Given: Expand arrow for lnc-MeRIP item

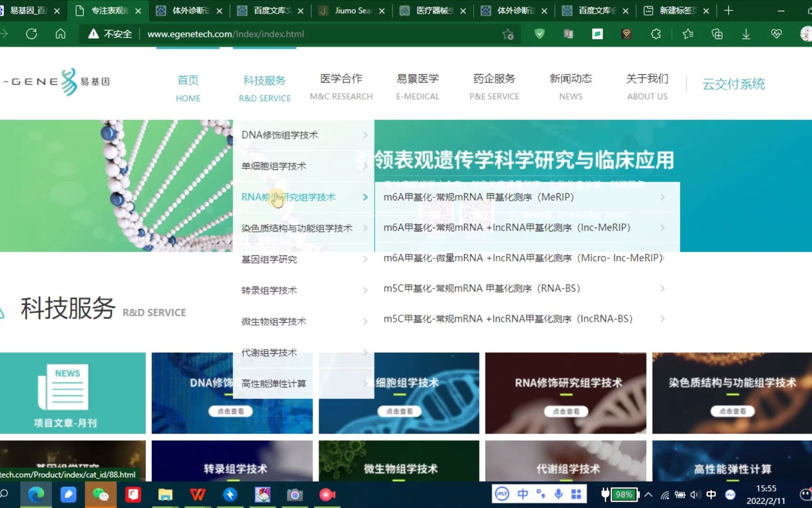Looking at the screenshot, I should pos(663,228).
